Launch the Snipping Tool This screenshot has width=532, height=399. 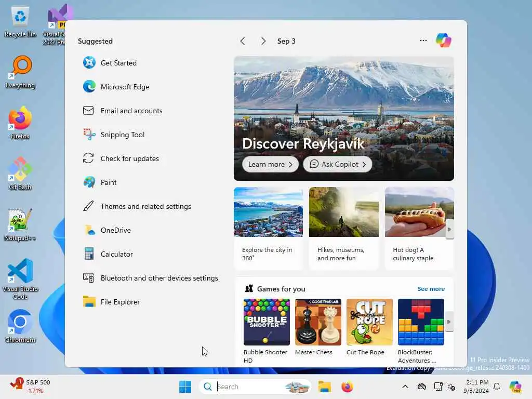point(114,135)
